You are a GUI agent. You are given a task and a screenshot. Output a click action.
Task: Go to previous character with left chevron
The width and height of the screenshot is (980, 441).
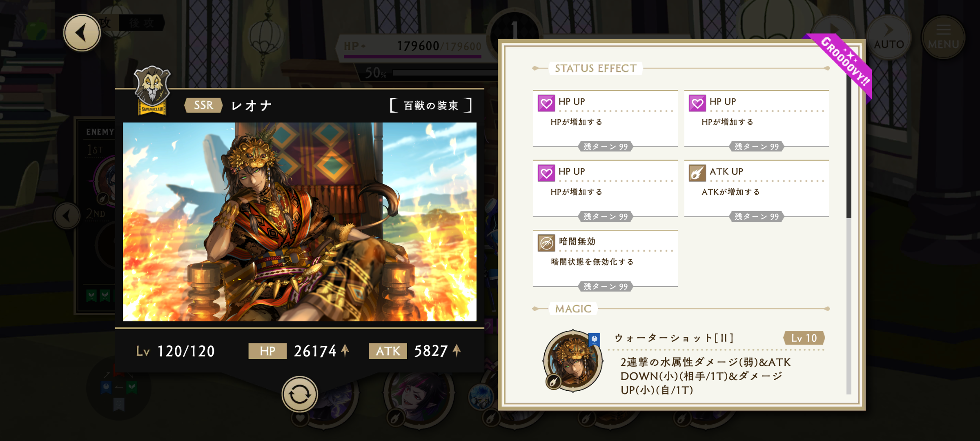[67, 216]
